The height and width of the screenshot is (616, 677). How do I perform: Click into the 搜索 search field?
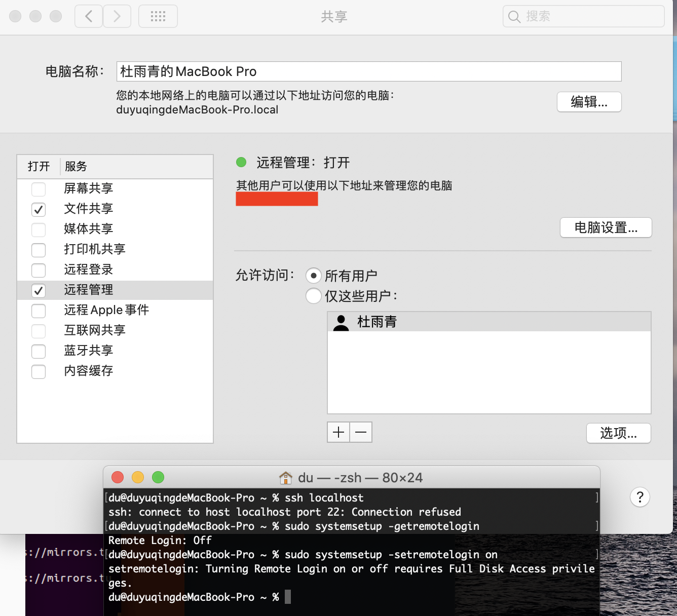click(x=584, y=16)
